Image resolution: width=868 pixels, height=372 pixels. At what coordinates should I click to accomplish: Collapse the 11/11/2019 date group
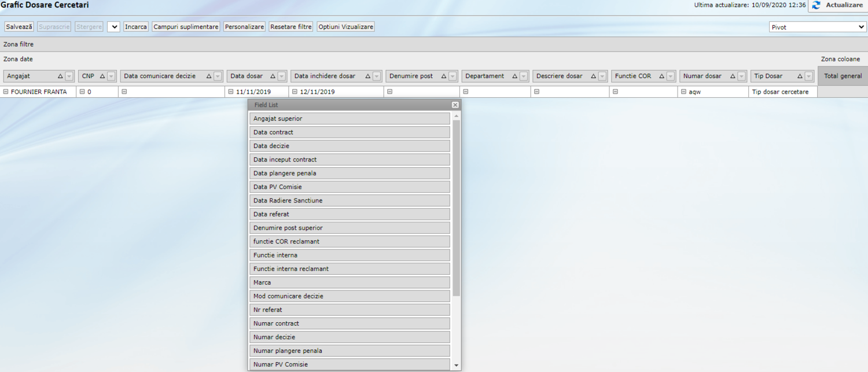[231, 91]
